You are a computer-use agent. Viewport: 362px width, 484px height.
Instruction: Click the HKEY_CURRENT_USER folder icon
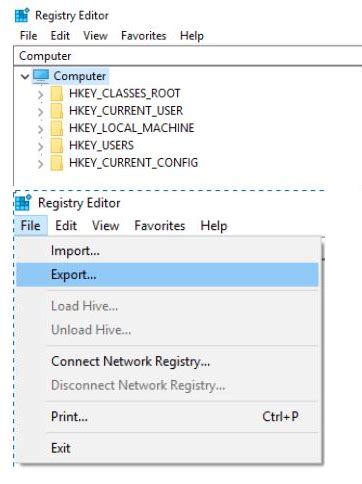point(57,111)
